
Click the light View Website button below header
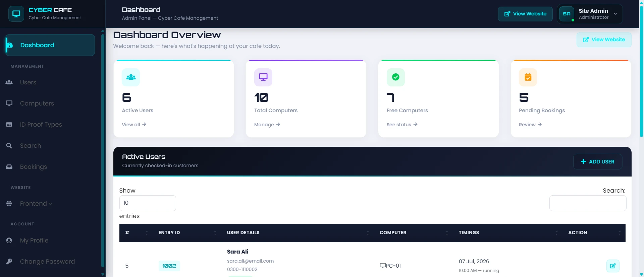click(x=604, y=40)
